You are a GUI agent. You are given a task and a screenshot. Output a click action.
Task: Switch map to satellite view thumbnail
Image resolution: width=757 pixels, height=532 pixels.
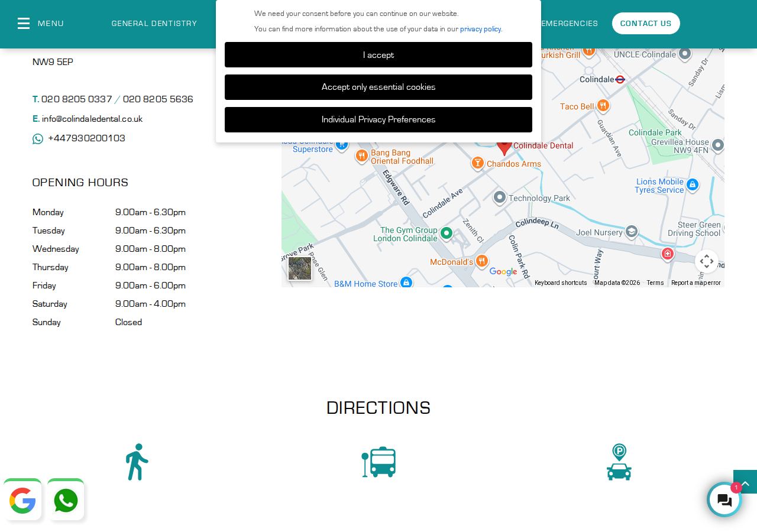[x=300, y=268]
